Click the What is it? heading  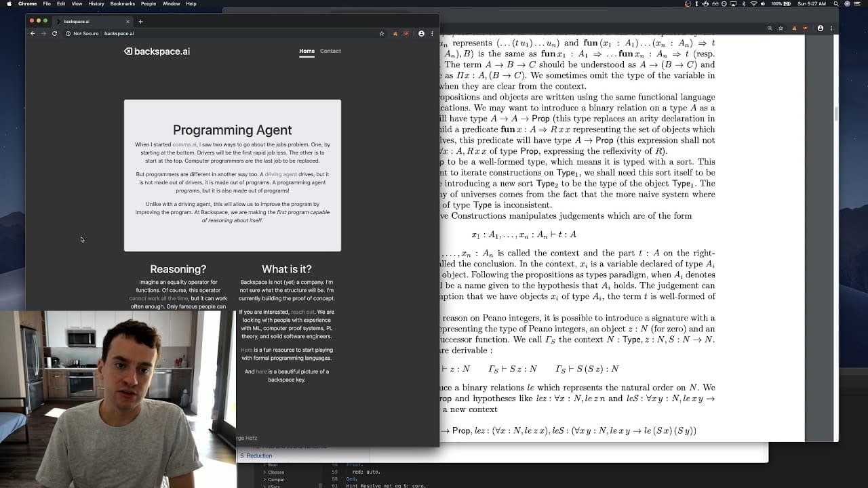tap(287, 269)
